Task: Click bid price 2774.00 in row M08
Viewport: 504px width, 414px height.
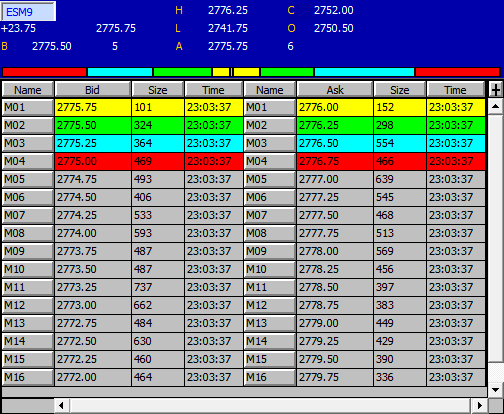Action: pyautogui.click(x=93, y=233)
